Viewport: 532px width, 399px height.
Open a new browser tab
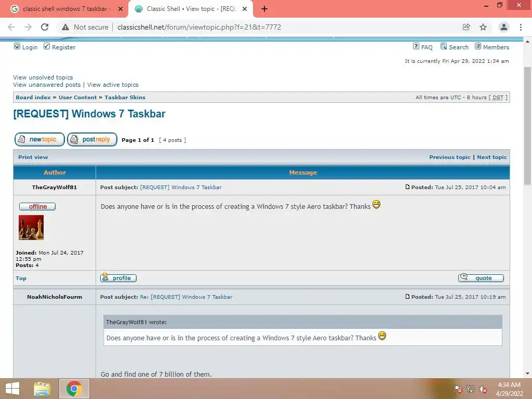pyautogui.click(x=264, y=9)
